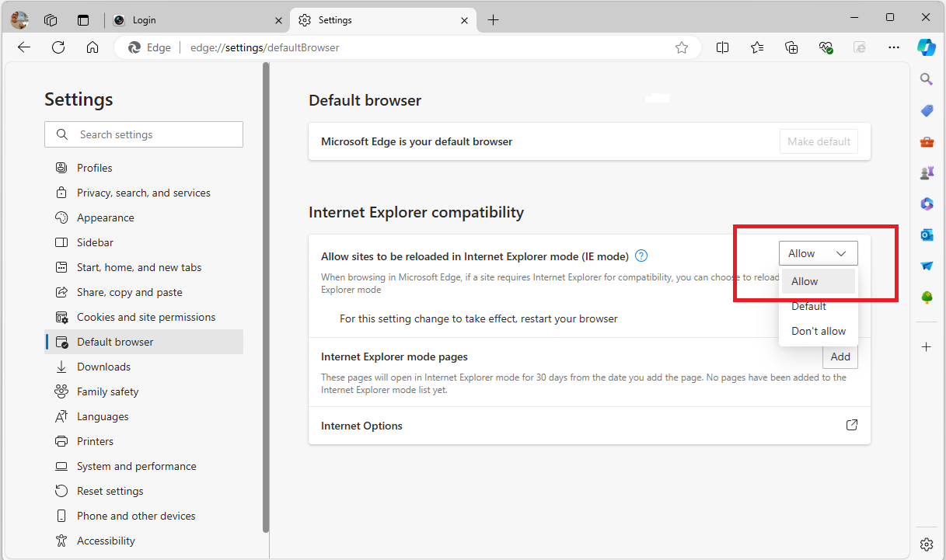
Task: Go to Languages settings
Action: coord(145,416)
